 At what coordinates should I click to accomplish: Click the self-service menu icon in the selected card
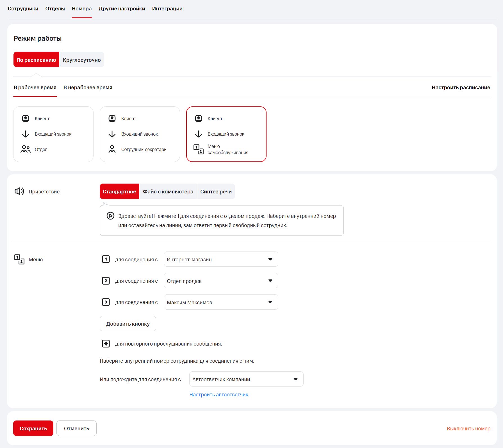pyautogui.click(x=198, y=149)
